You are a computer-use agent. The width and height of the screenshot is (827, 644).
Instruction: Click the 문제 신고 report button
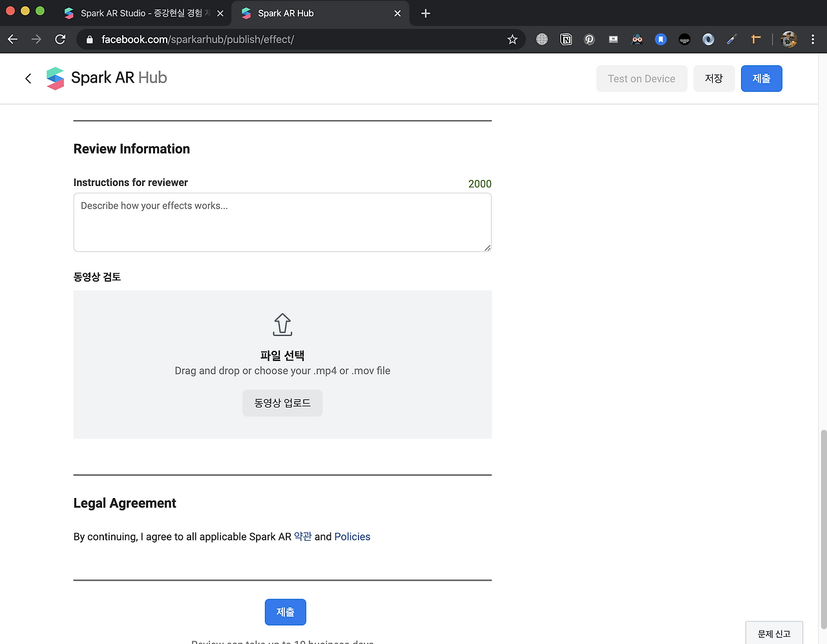tap(774, 634)
